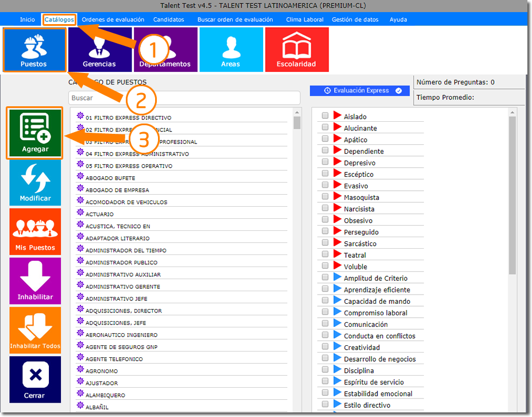Screen dimensions: 532x417
Task: Select ALAMBIQUERO row
Action: [182, 393]
